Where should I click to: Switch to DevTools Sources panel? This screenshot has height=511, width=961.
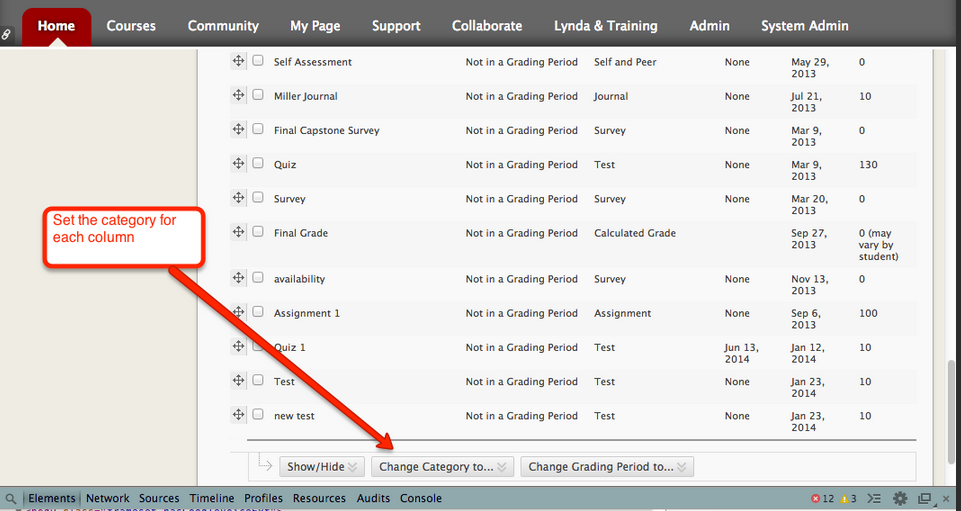pyautogui.click(x=159, y=498)
